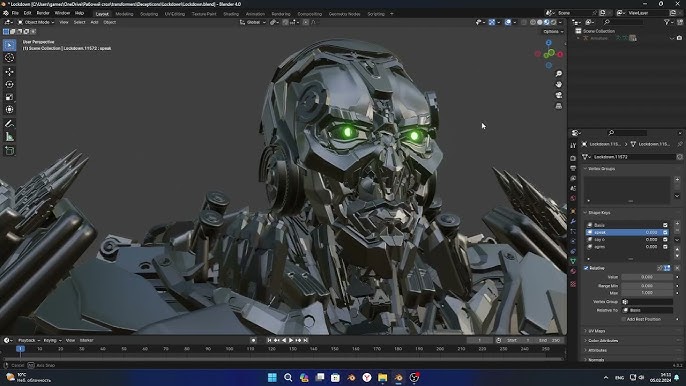The width and height of the screenshot is (686, 386).
Task: Open the Output properties tab
Action: (573, 168)
